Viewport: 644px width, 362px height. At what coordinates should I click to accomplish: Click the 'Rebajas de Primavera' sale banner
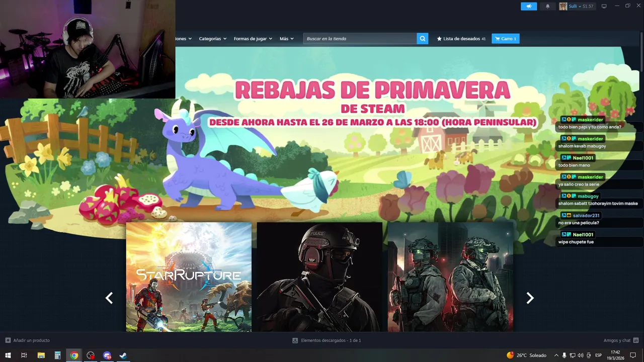pos(372,103)
